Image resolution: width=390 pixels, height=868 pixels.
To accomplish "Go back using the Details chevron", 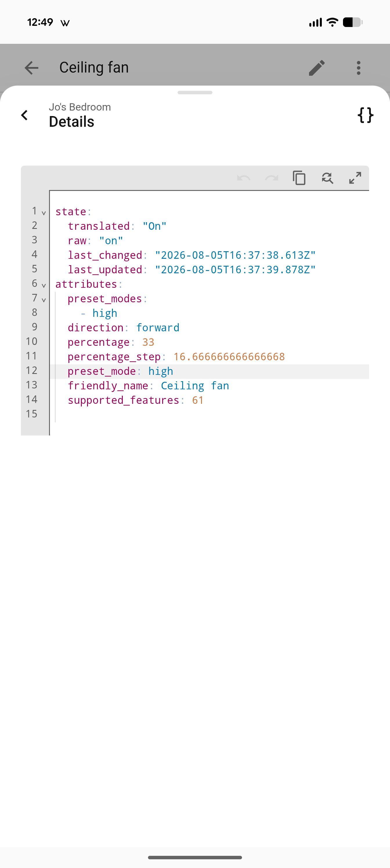I will 24,115.
